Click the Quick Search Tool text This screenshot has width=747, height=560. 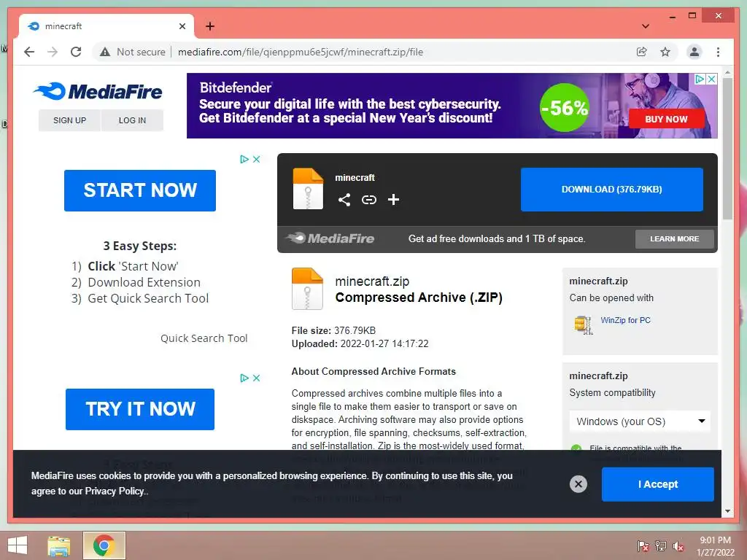pyautogui.click(x=204, y=338)
